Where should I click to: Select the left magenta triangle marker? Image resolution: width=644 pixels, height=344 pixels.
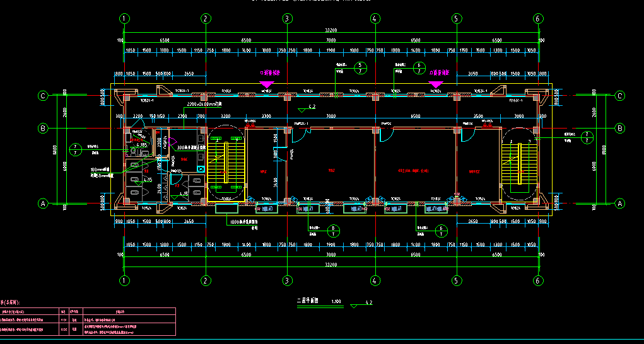pos(267,83)
